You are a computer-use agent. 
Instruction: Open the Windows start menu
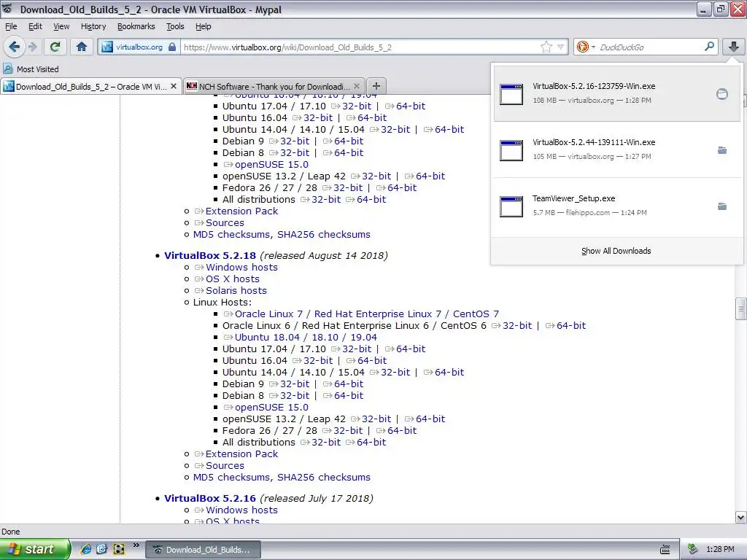point(34,549)
